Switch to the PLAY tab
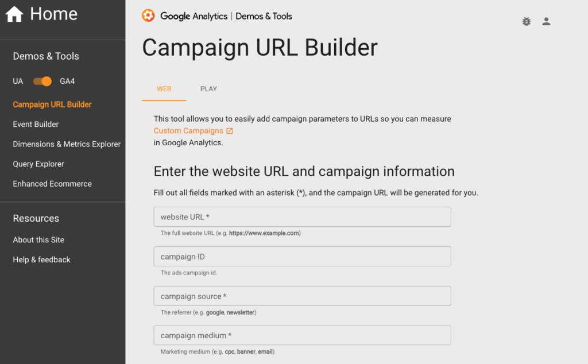Image resolution: width=588 pixels, height=364 pixels. tap(208, 89)
